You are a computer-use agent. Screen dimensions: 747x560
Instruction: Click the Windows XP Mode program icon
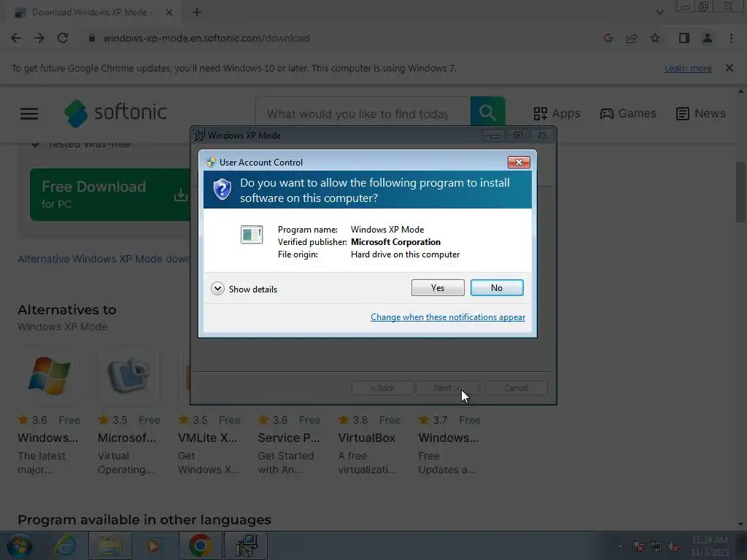pyautogui.click(x=252, y=234)
